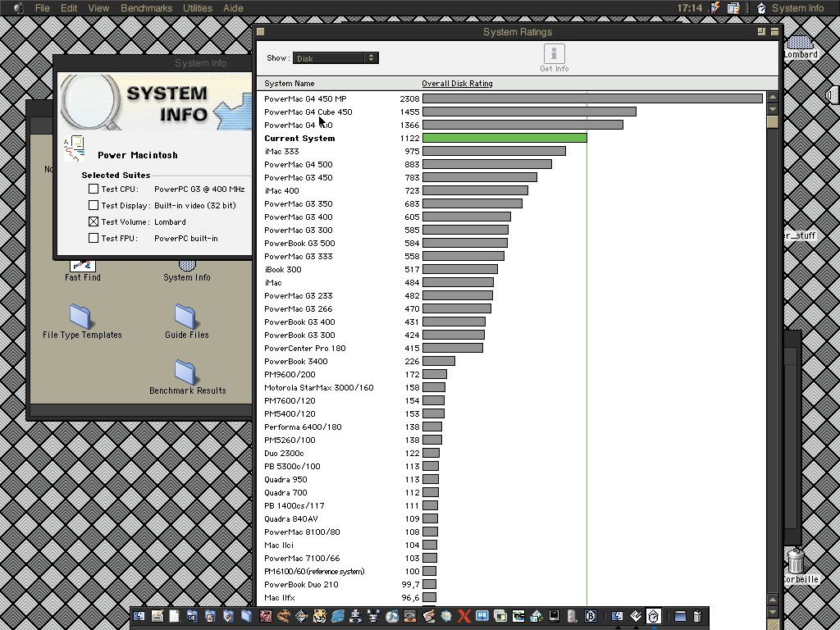840x630 pixels.
Task: Open the music note iTunes dock icon
Action: coord(391,616)
